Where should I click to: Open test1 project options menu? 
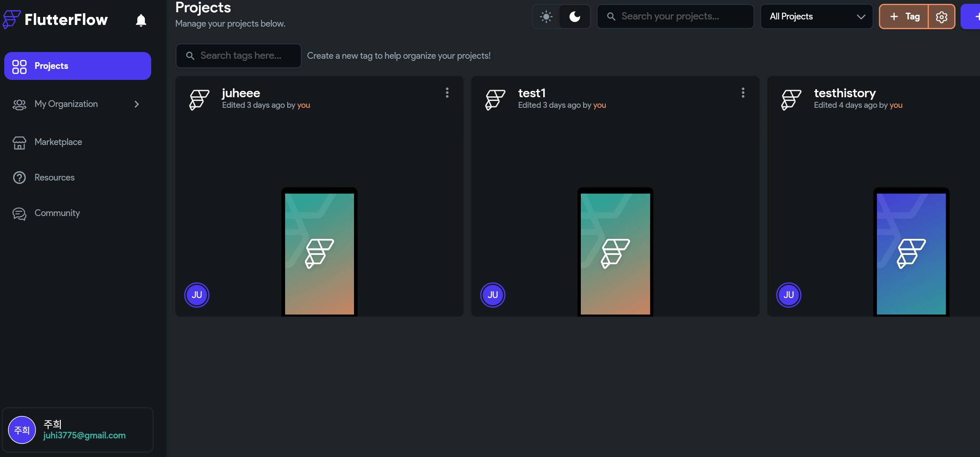point(743,93)
